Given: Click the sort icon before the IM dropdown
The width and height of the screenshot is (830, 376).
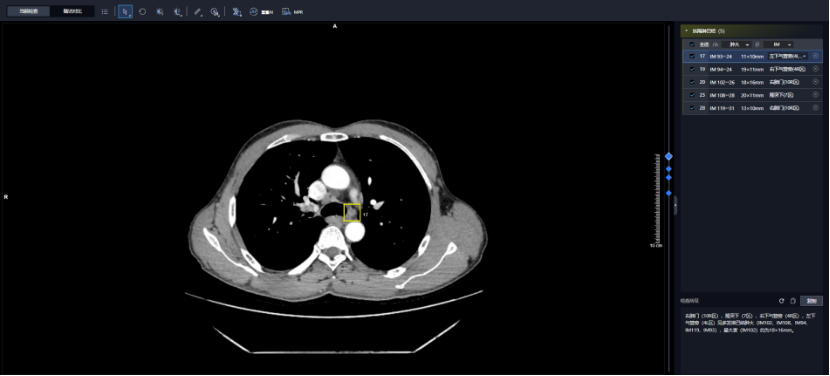Looking at the screenshot, I should point(757,44).
